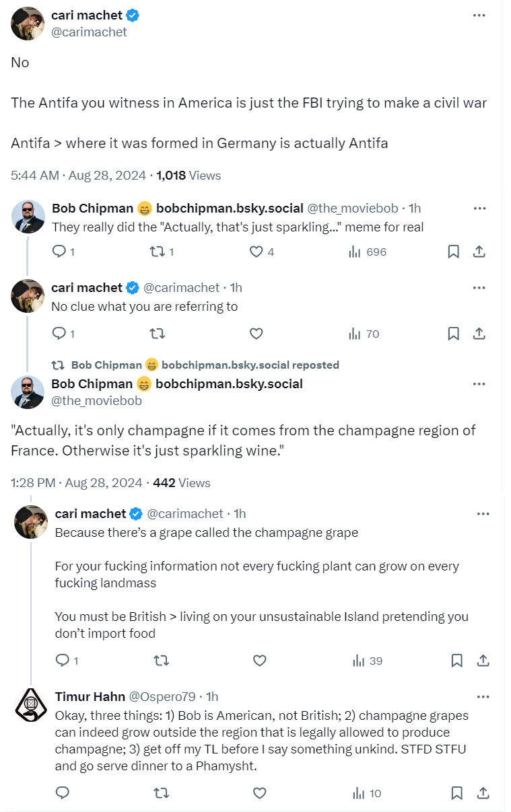
Task: Share Timur Hahn's reply
Action: [x=482, y=793]
